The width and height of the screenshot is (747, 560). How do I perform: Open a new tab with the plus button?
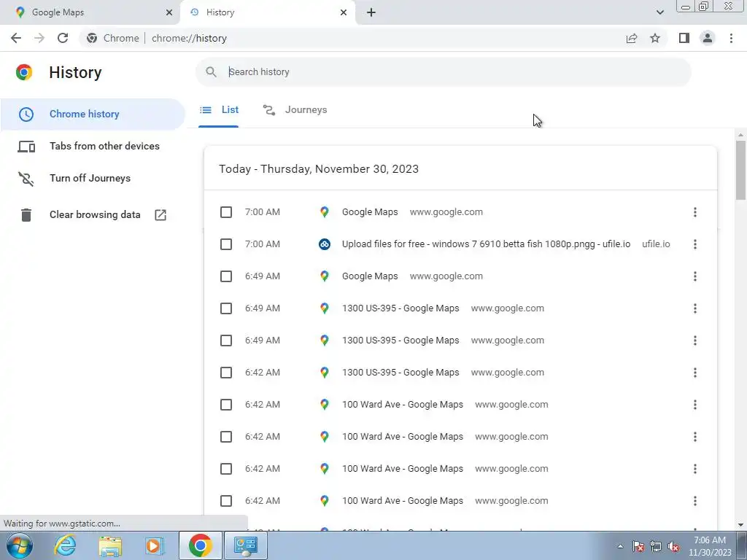(x=371, y=12)
